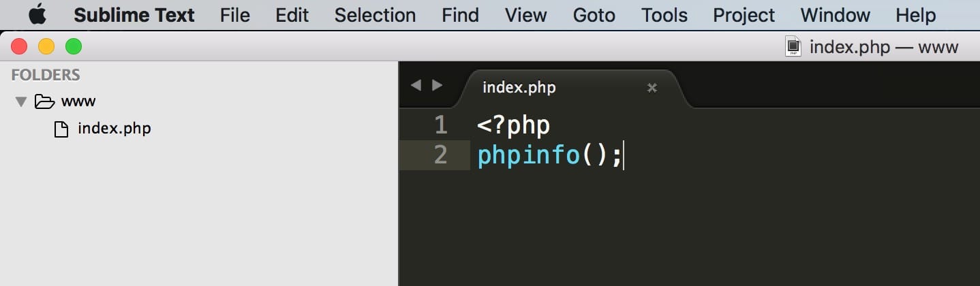980x286 pixels.
Task: Select index.php in the sidebar
Action: pos(114,129)
